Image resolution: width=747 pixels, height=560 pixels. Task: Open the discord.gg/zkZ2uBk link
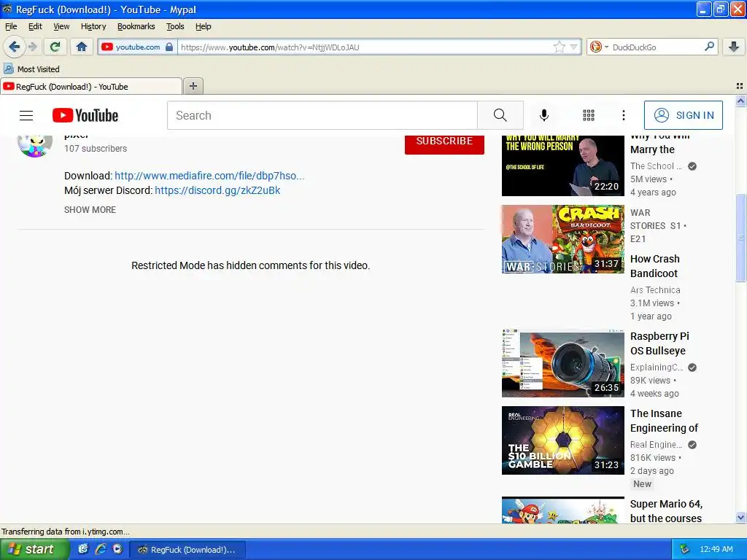coord(217,190)
